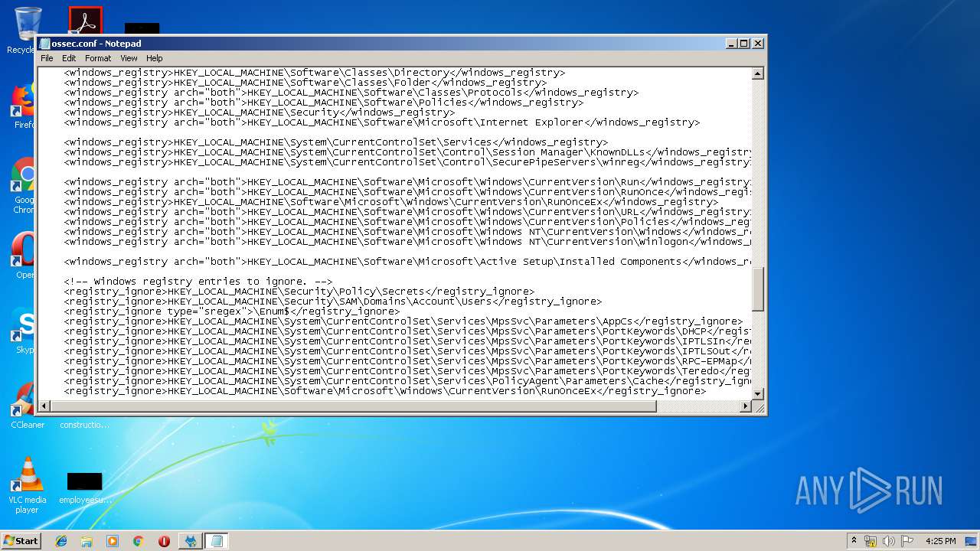Select the employeesu... desktop file icon

point(85,488)
